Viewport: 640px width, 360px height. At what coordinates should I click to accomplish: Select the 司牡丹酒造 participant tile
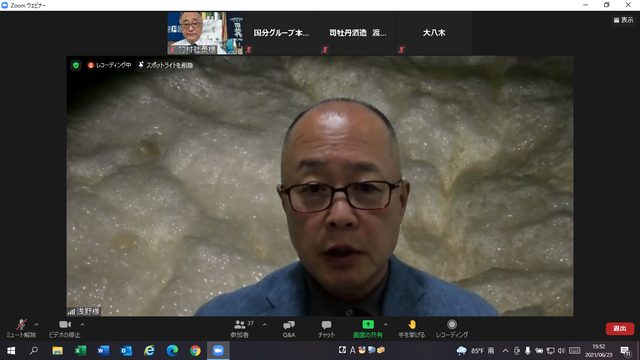click(x=358, y=33)
